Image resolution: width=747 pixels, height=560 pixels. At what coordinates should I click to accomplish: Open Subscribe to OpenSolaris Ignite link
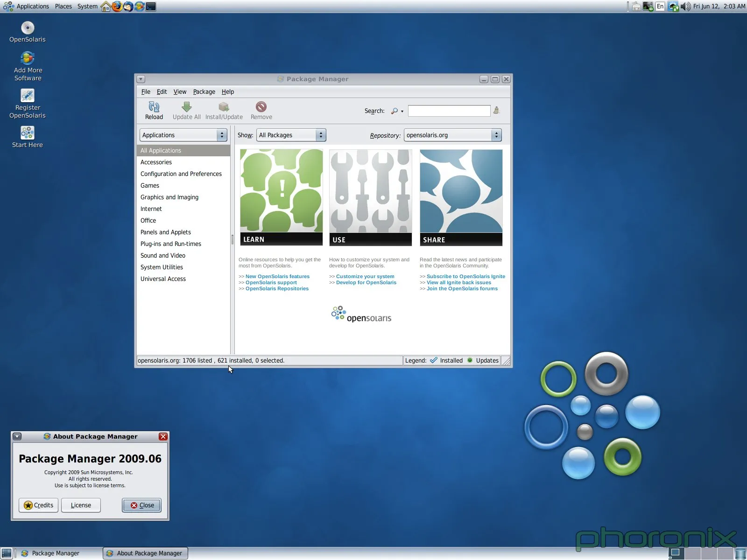[x=466, y=277]
